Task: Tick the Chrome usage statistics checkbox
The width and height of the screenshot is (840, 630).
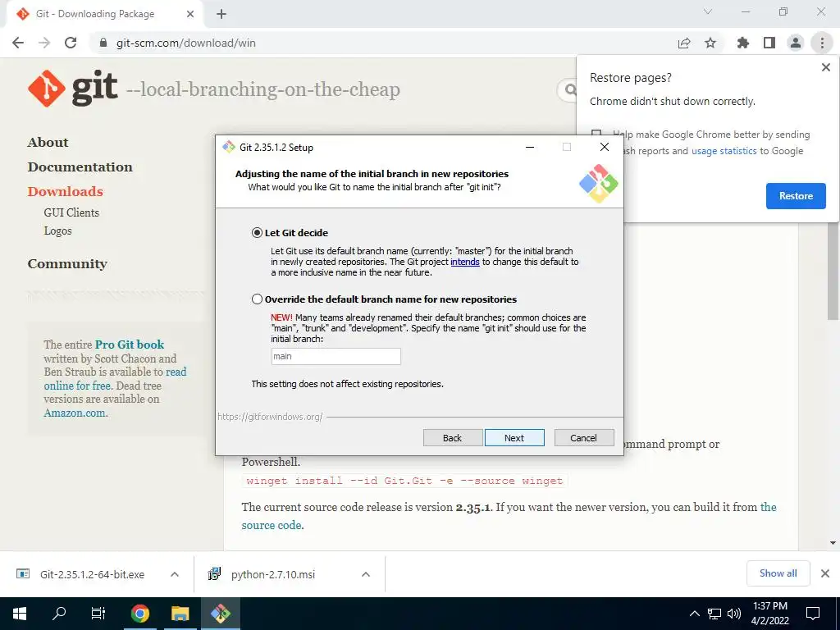Action: click(x=596, y=134)
